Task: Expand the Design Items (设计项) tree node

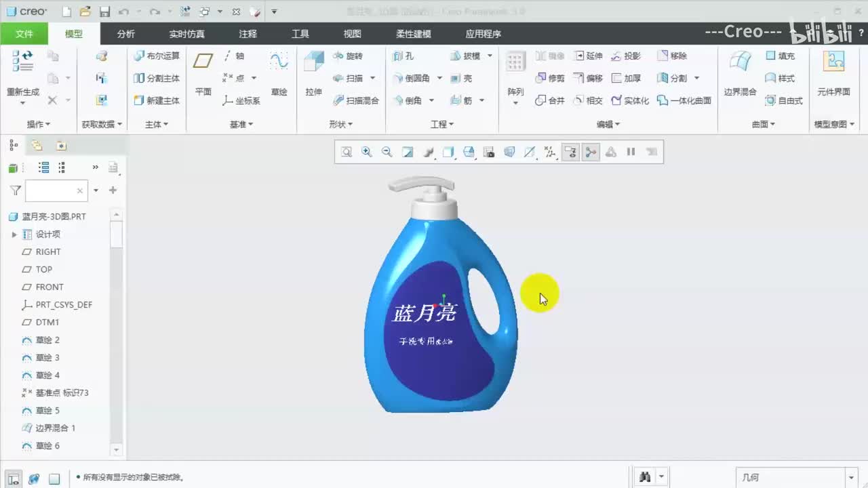Action: 14,235
